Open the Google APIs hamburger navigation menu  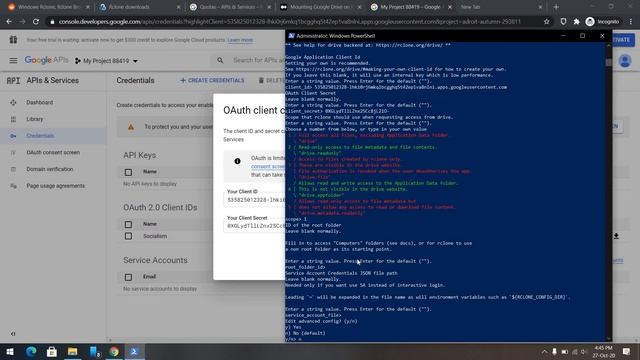tap(13, 60)
